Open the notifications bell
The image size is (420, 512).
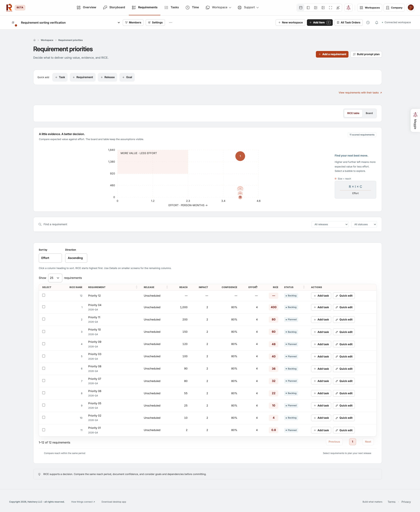pos(377,23)
